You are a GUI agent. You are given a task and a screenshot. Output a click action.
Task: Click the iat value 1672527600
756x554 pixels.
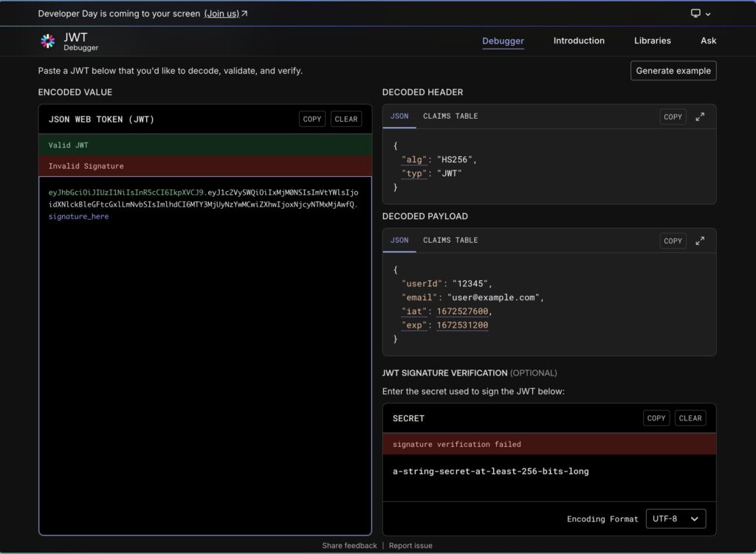[x=462, y=312]
